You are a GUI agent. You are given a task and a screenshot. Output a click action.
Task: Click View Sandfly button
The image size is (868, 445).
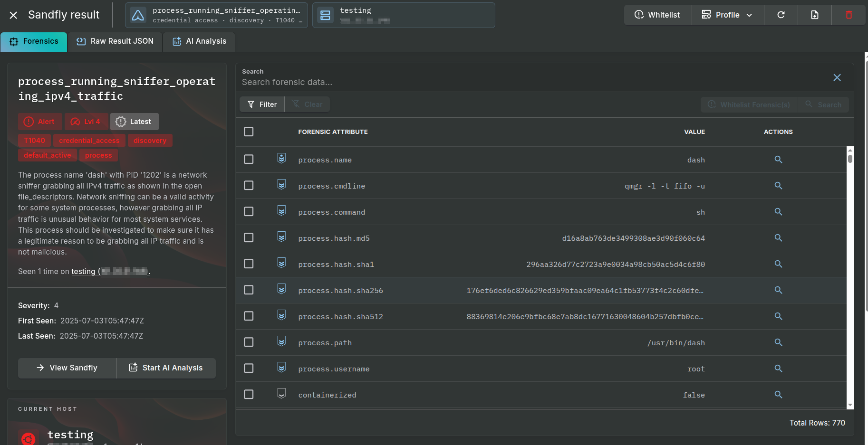(x=67, y=368)
